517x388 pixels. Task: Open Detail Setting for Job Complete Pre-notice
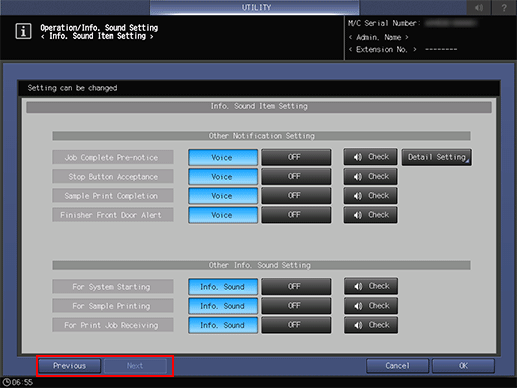tap(436, 157)
